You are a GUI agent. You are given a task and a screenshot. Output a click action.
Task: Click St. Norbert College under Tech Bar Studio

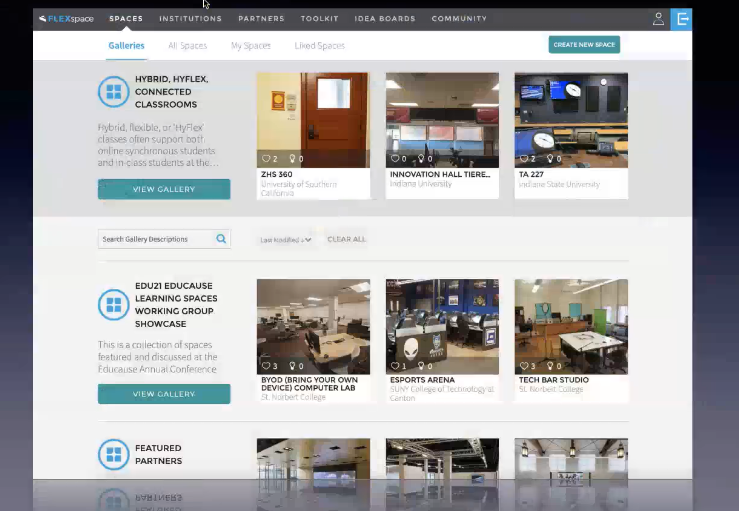[551, 389]
